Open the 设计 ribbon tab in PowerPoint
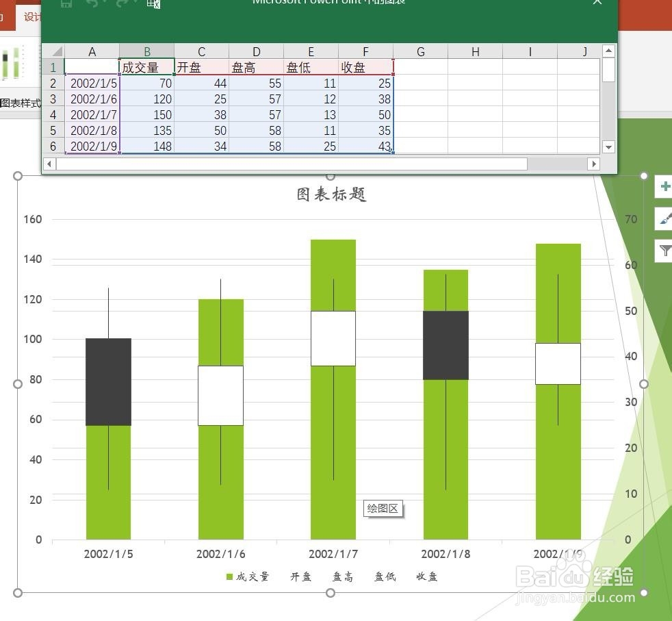This screenshot has width=672, height=621. pos(31,17)
